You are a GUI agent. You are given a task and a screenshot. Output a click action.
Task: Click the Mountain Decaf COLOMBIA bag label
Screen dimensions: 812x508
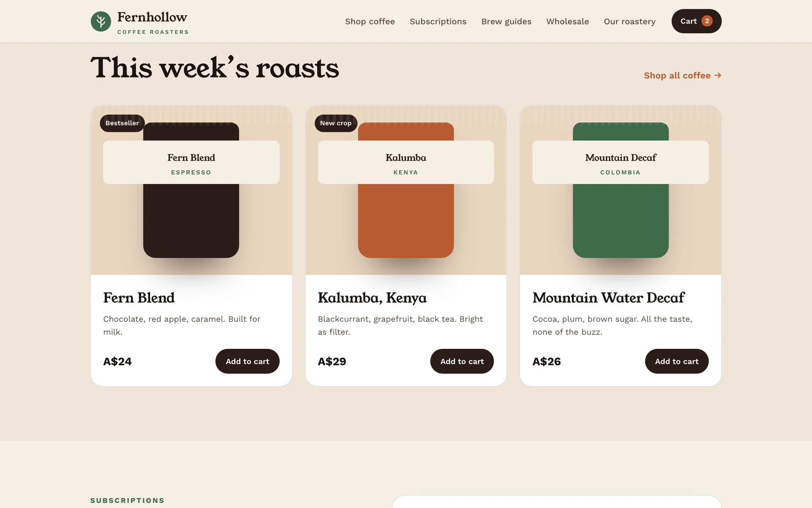[x=620, y=162]
